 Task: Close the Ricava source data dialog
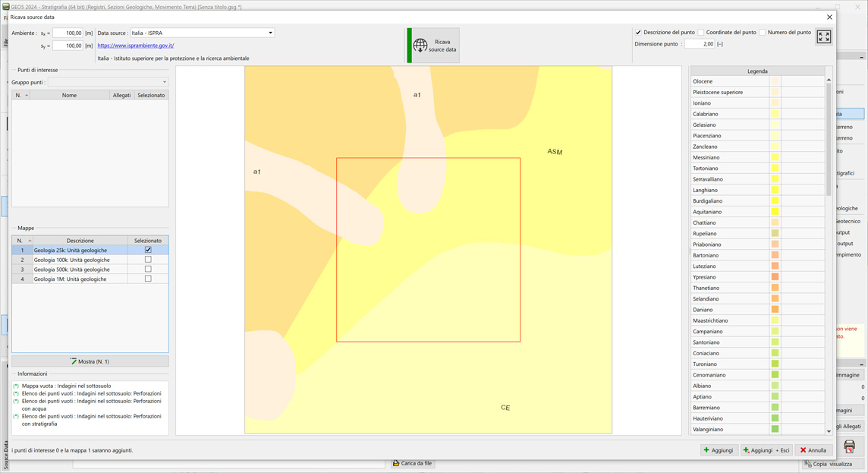pos(829,17)
